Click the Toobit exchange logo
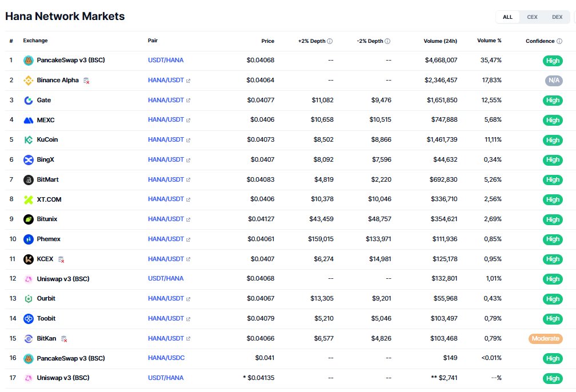 point(29,319)
